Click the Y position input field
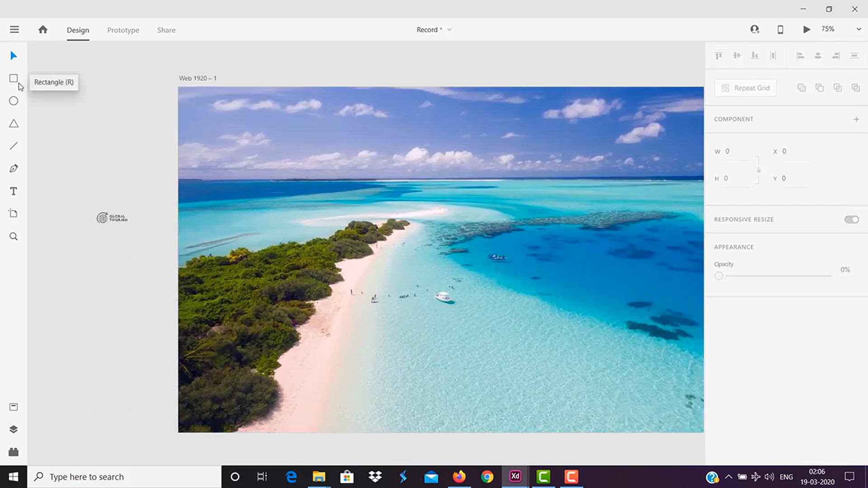Image resolution: width=868 pixels, height=488 pixels. pos(796,178)
